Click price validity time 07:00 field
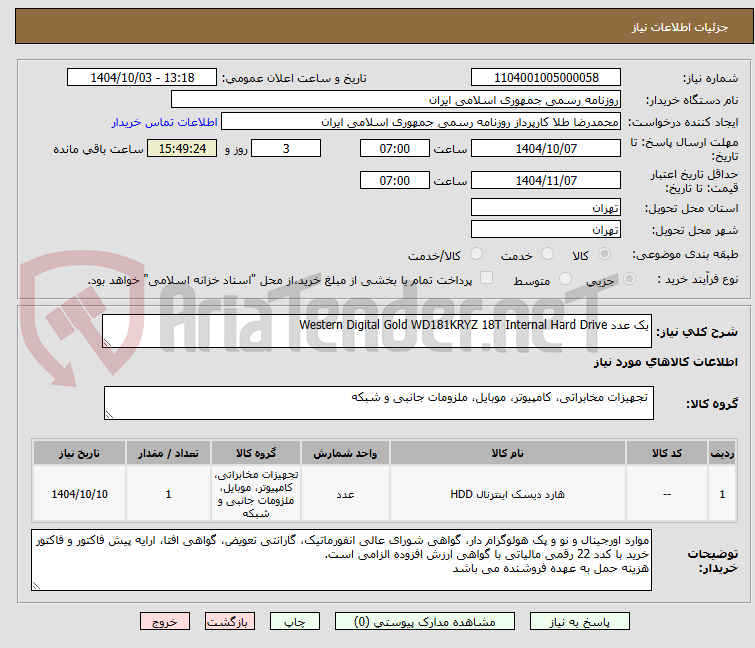The height and width of the screenshot is (648, 755). [x=395, y=180]
